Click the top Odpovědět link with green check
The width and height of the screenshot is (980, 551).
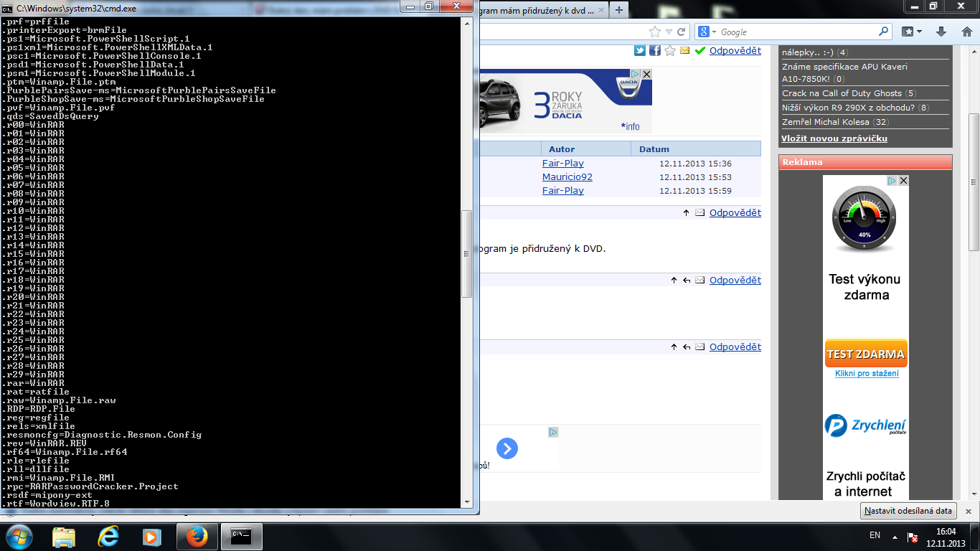pos(735,50)
